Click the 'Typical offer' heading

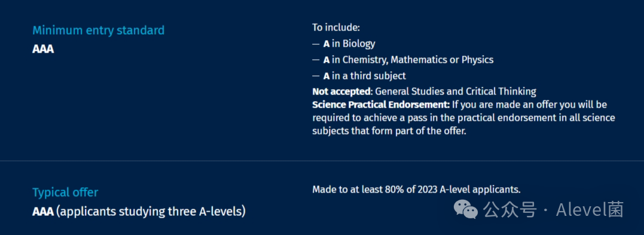click(65, 193)
